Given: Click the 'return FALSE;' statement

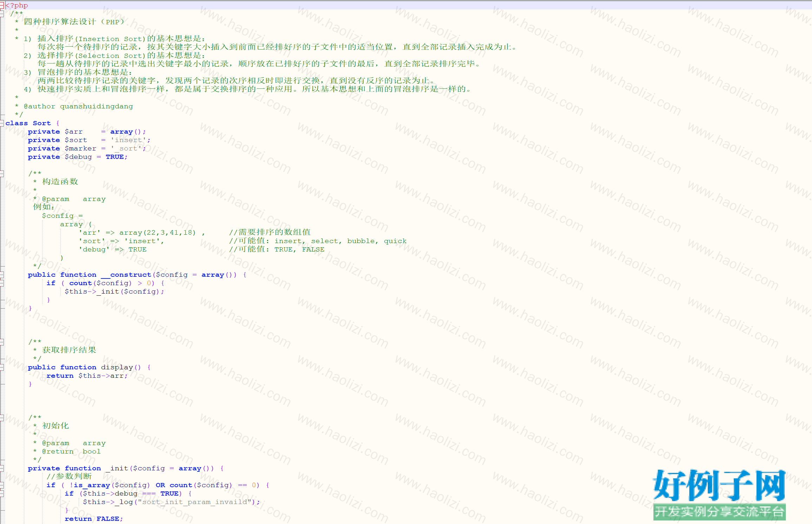Looking at the screenshot, I should pos(94,519).
